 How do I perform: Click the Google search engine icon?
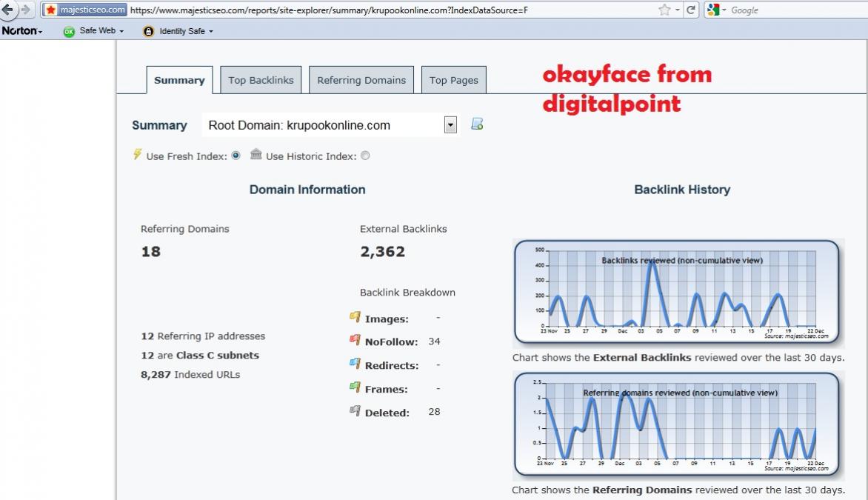713,10
